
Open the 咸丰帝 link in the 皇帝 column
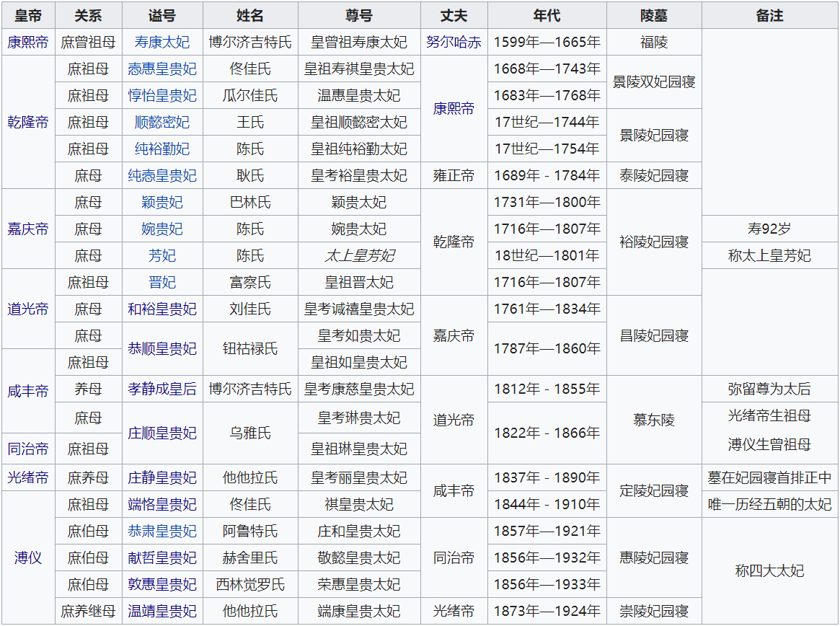(x=28, y=391)
